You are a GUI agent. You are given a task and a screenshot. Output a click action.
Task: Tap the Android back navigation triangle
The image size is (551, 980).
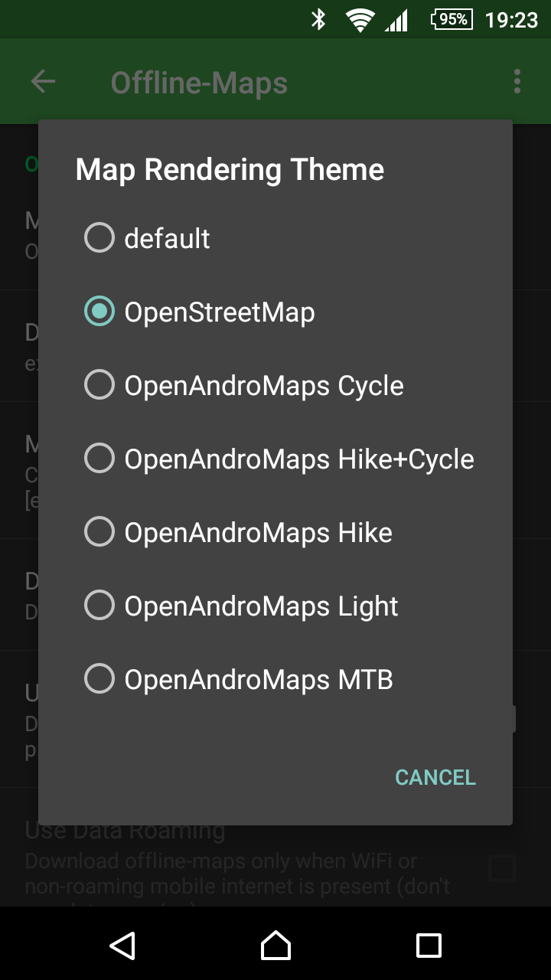(122, 946)
